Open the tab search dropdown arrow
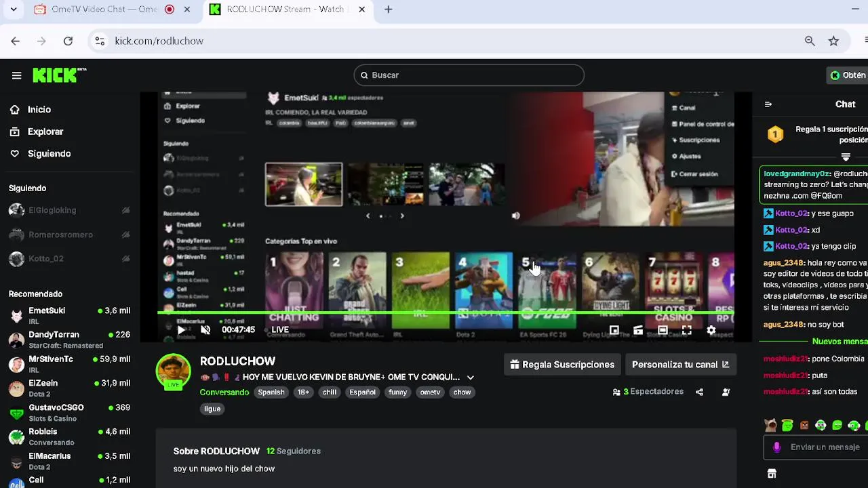The image size is (868, 488). coord(14,9)
